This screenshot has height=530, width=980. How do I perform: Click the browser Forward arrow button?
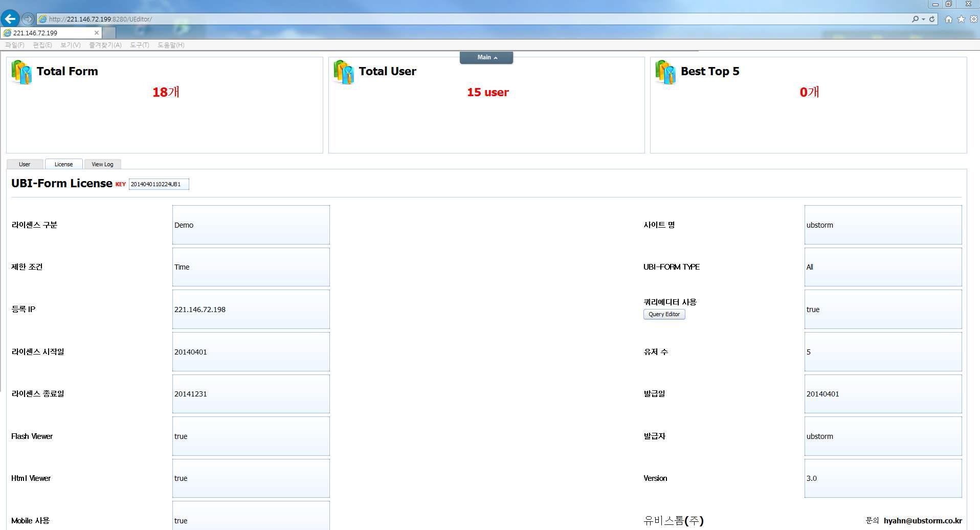[28, 19]
